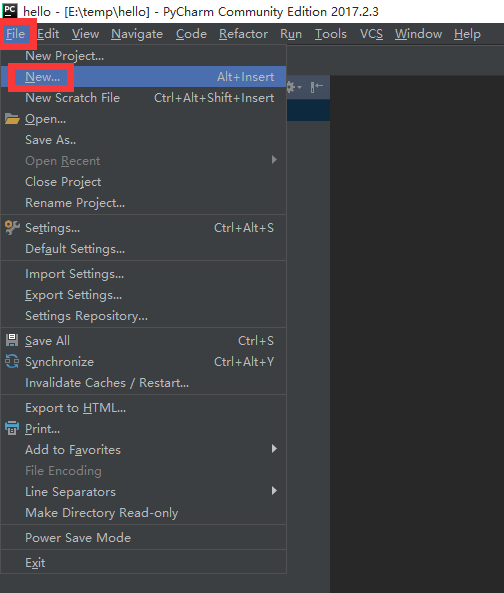
Task: Click Exit at the menu bottom
Action: click(x=143, y=562)
